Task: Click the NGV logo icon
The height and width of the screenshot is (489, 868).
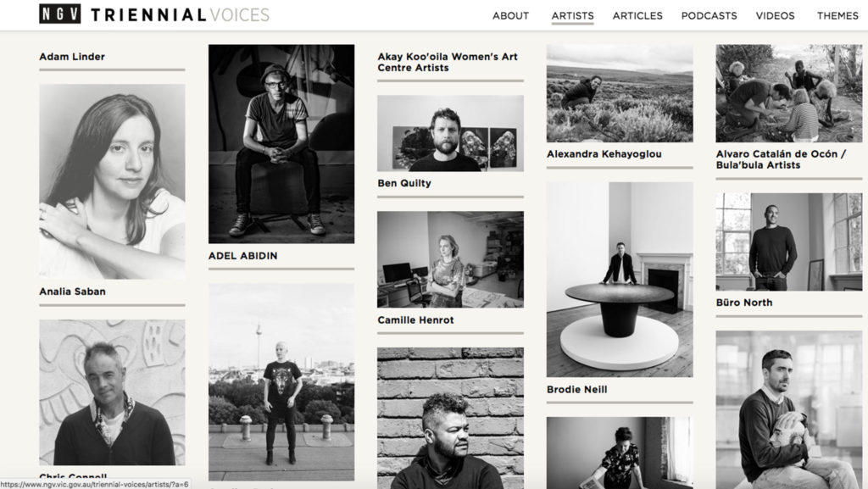Action: (x=60, y=14)
